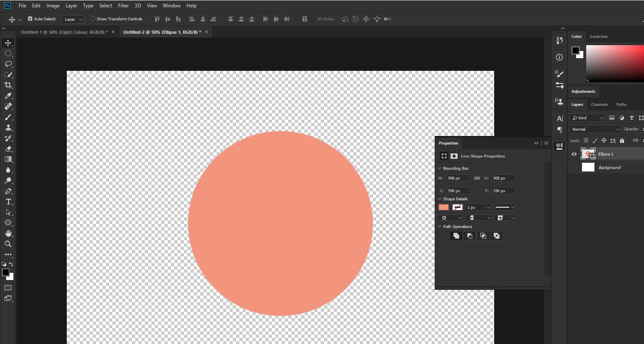Select the Gradient tool
The height and width of the screenshot is (344, 644).
click(x=8, y=159)
